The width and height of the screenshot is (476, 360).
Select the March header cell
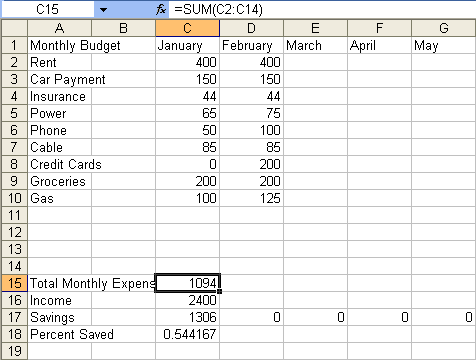315,45
